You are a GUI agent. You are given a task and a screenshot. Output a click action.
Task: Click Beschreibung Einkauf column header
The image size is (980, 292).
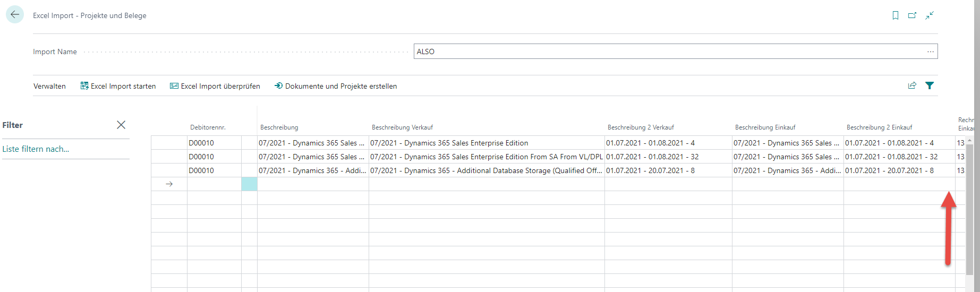[x=765, y=127]
